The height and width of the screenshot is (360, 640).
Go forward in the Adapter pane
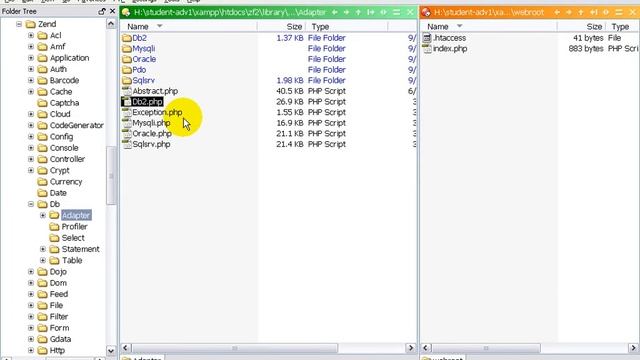point(346,12)
